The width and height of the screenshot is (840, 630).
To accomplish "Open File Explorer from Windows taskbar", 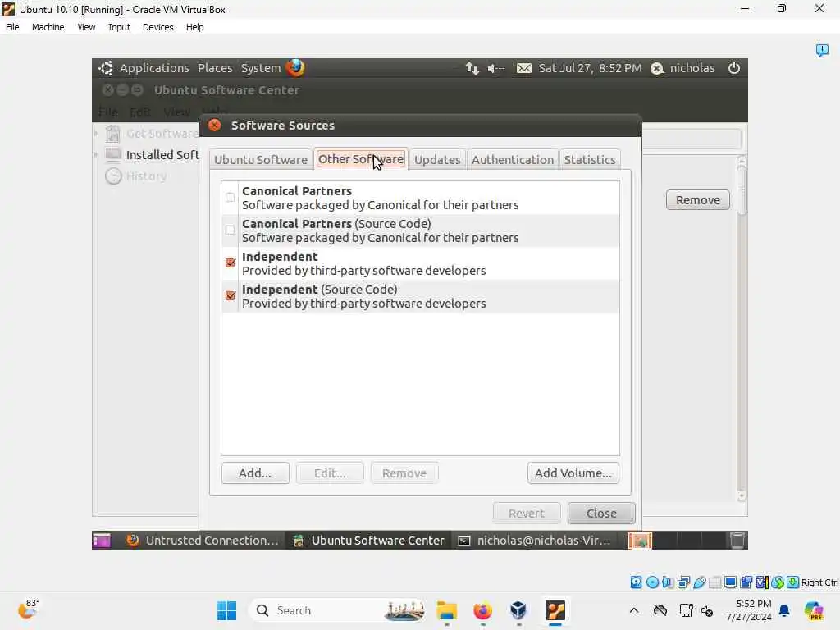I will [x=447, y=610].
